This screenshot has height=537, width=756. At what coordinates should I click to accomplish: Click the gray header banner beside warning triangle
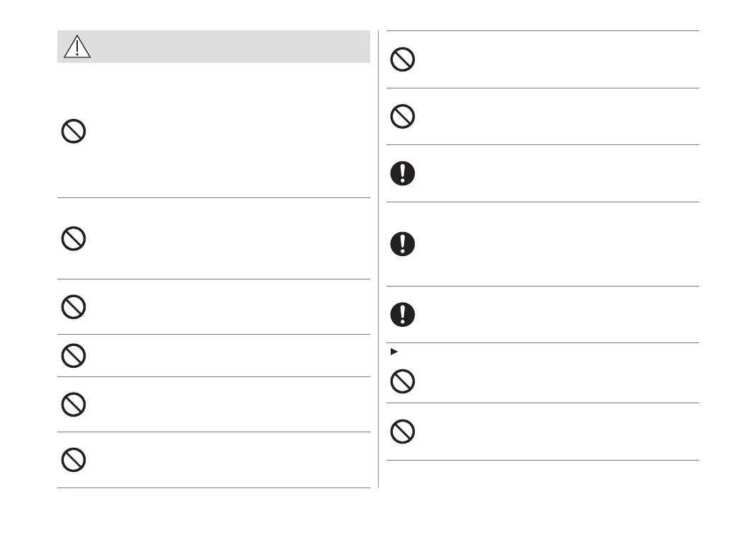point(227,47)
